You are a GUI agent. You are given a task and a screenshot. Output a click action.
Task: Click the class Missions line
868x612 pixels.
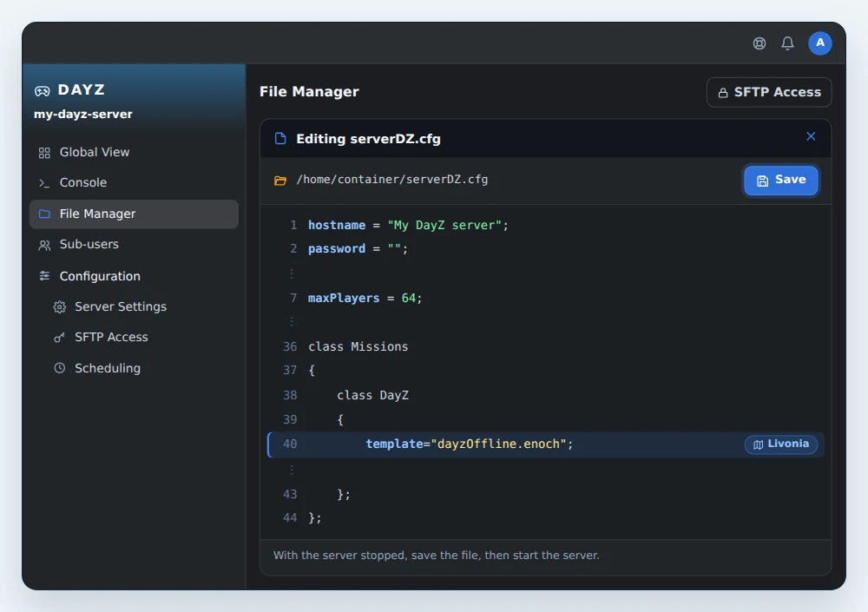[x=546, y=346]
